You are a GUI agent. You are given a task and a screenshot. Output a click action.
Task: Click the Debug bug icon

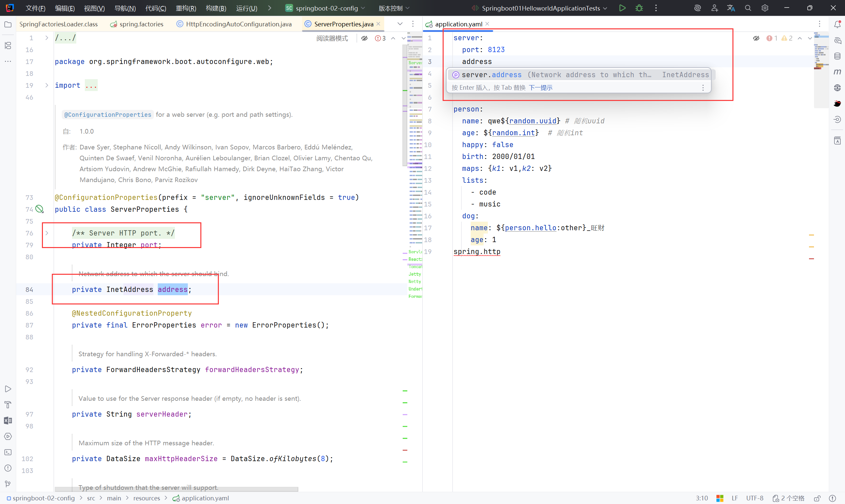[x=639, y=8]
